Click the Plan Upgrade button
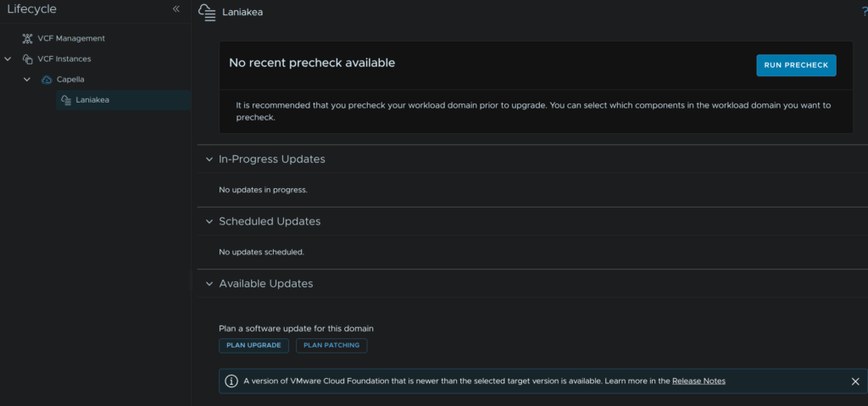Image resolution: width=868 pixels, height=406 pixels. (x=254, y=345)
